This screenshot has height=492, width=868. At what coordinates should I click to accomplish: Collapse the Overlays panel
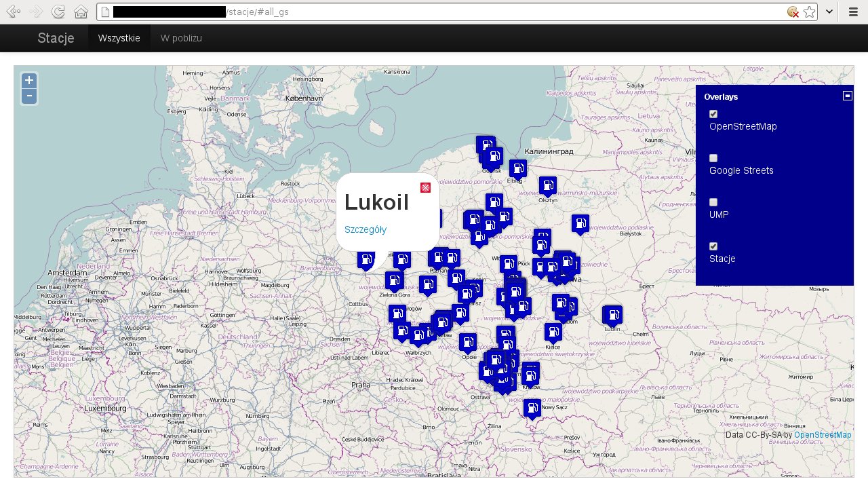click(847, 96)
